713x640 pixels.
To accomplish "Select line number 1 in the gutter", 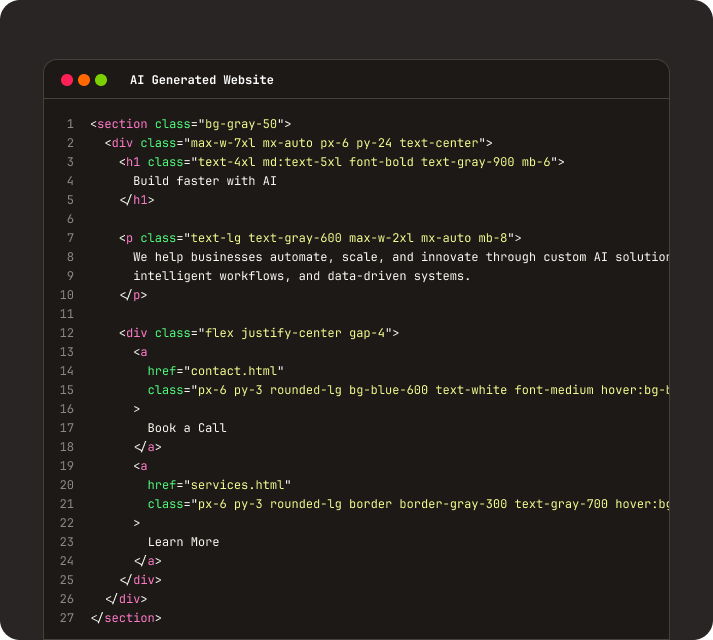I will (x=70, y=124).
